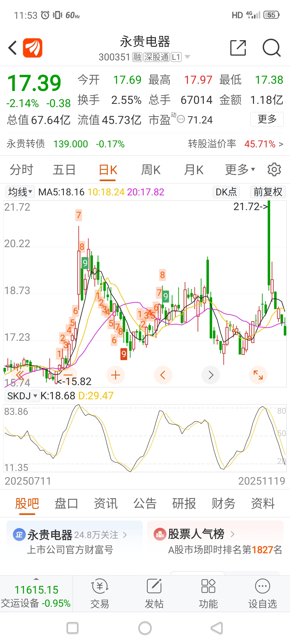Jump to earliest data double-arrow icon

(21, 375)
